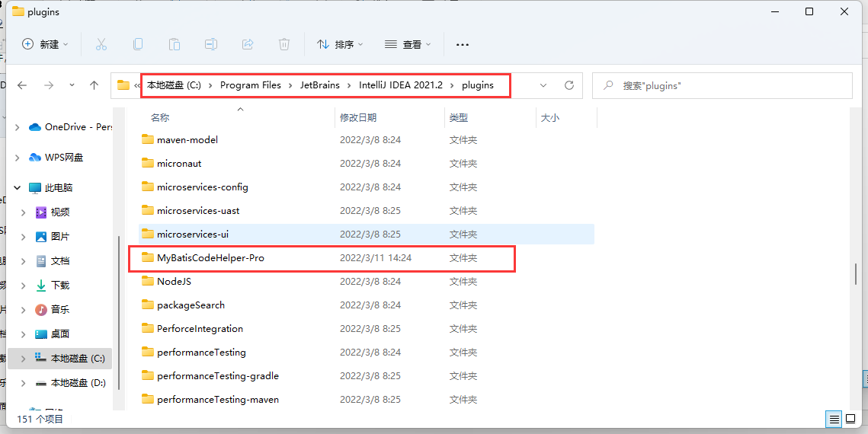Viewport: 868px width, 434px height.
Task: Open the three-dot more options menu
Action: [463, 44]
